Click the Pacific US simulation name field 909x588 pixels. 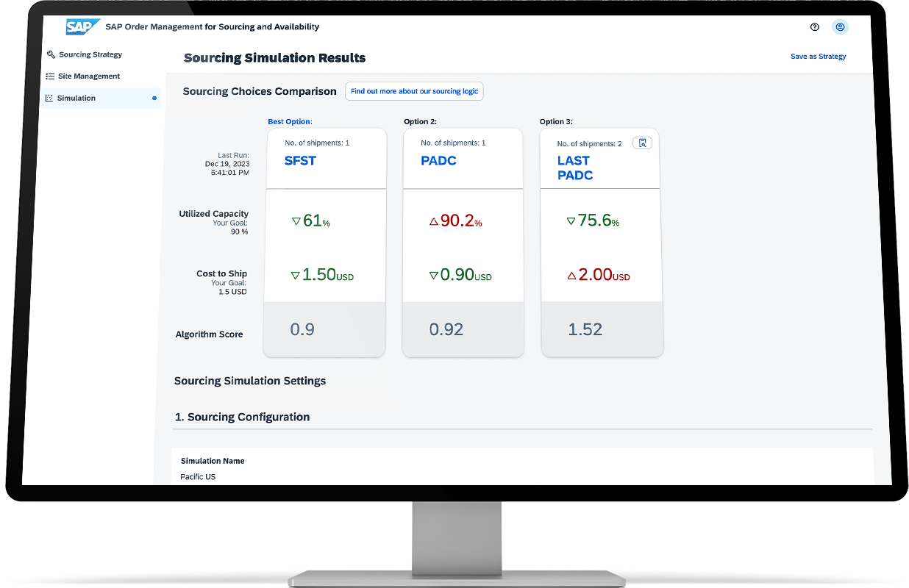pyautogui.click(x=198, y=476)
